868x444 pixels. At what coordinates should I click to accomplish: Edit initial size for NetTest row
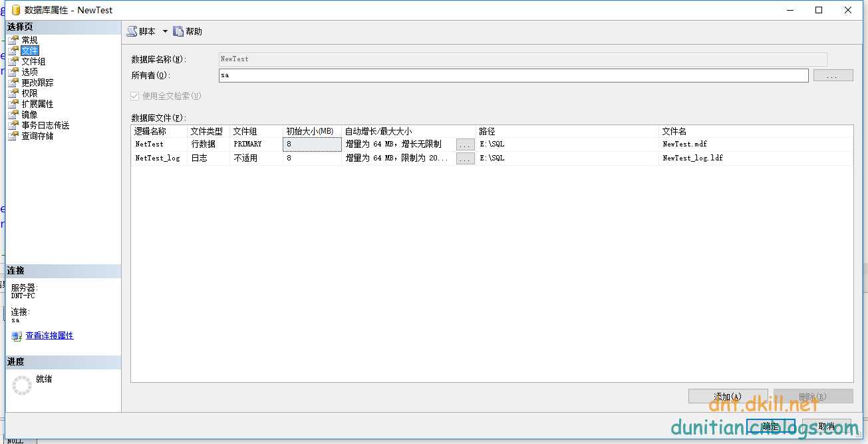[x=312, y=144]
